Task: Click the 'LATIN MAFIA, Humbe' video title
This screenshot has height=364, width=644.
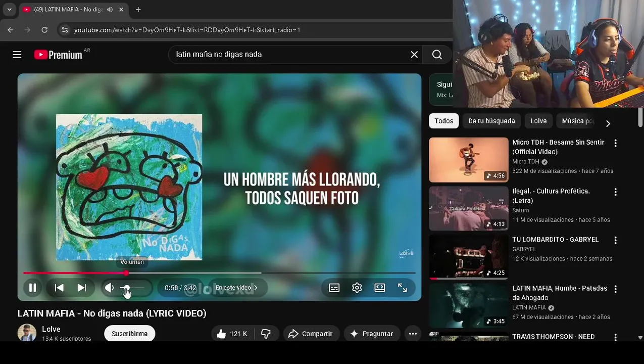Action: (560, 293)
